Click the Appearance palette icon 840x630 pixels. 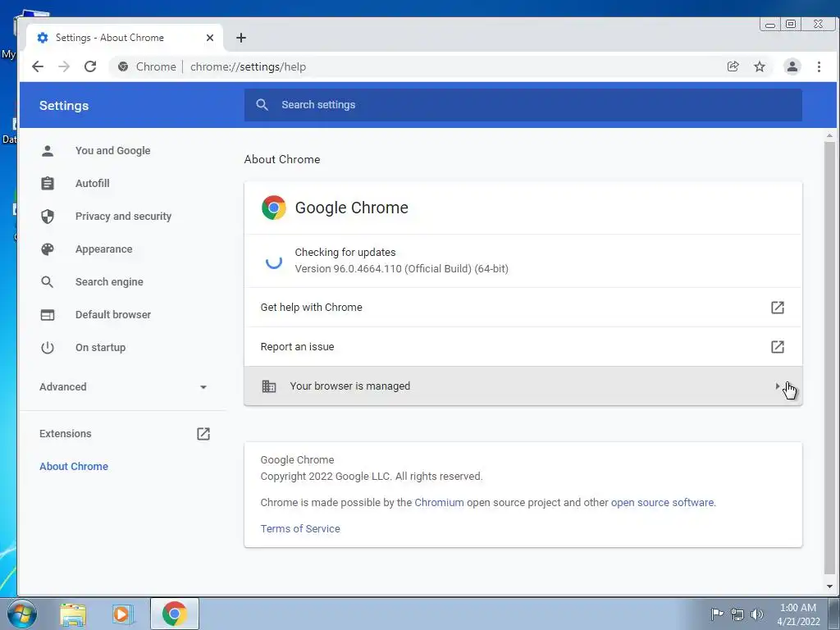point(47,249)
